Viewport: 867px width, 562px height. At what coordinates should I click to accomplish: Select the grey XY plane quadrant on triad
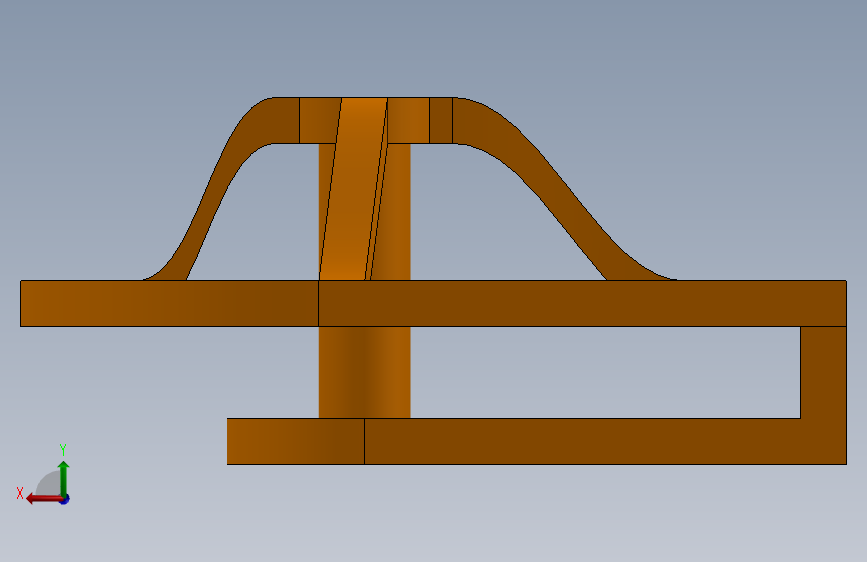(49, 483)
